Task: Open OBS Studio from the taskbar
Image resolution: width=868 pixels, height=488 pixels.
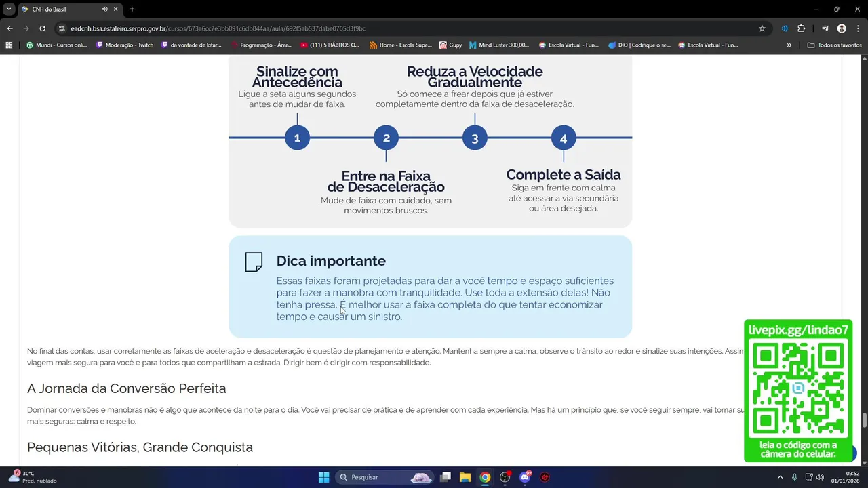Action: point(505,477)
